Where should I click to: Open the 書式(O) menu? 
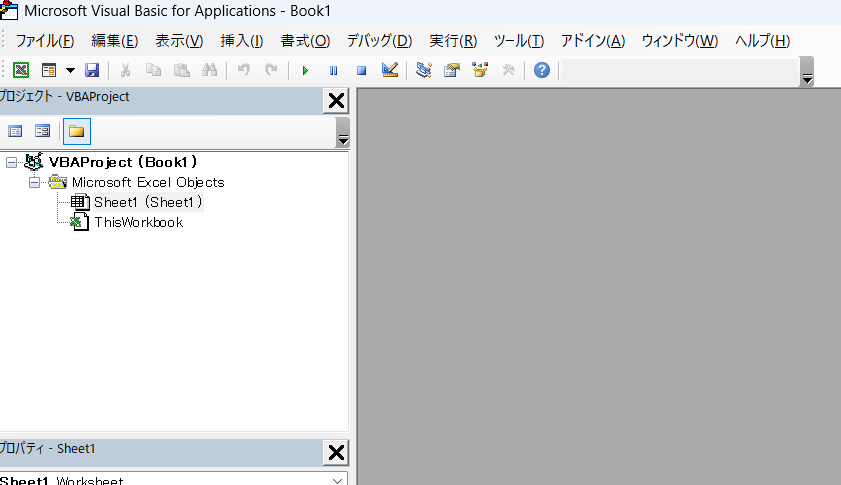(305, 41)
